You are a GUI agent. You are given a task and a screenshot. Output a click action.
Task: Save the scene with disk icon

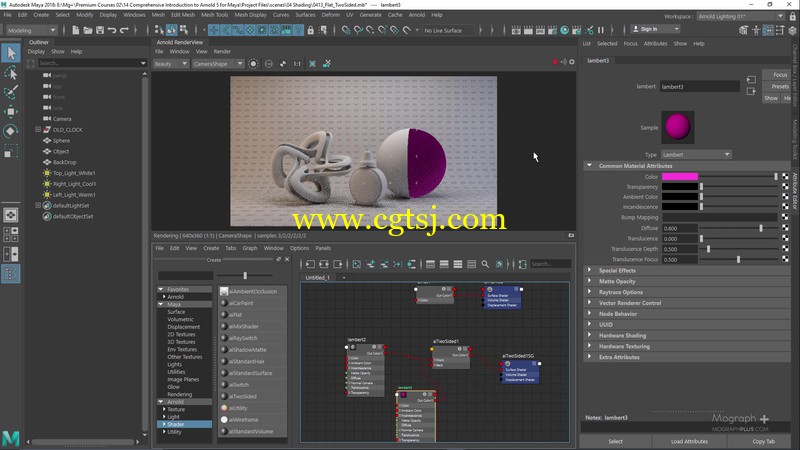[99, 30]
